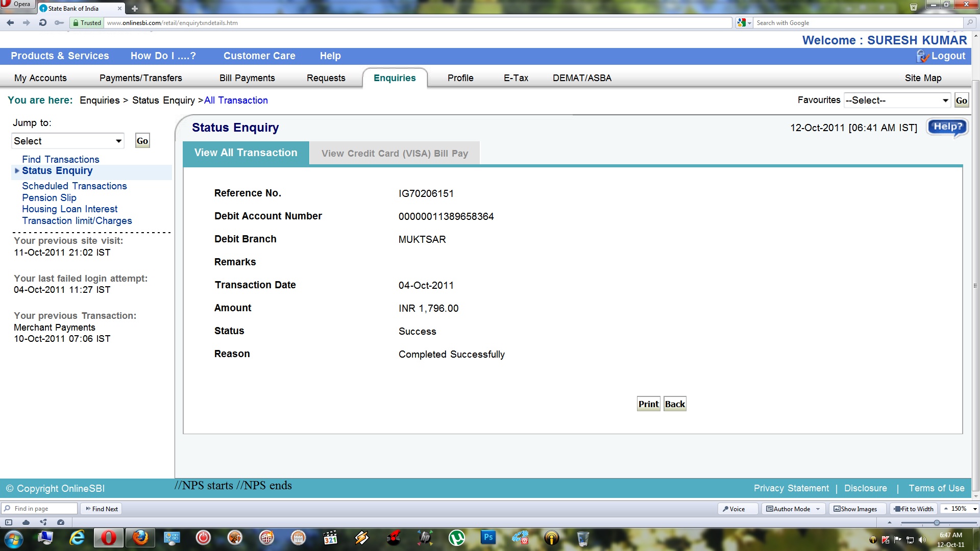Open the Favourites --Select-- dropdown
The width and height of the screenshot is (980, 551).
pos(897,101)
